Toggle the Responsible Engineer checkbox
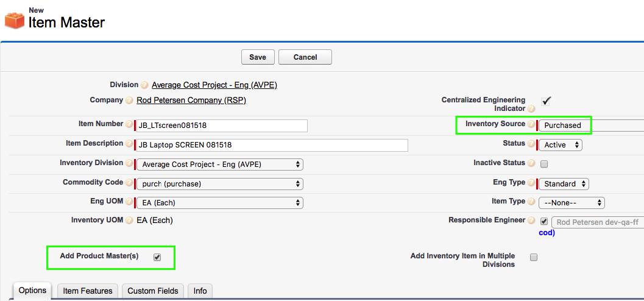644x301 pixels. [544, 221]
